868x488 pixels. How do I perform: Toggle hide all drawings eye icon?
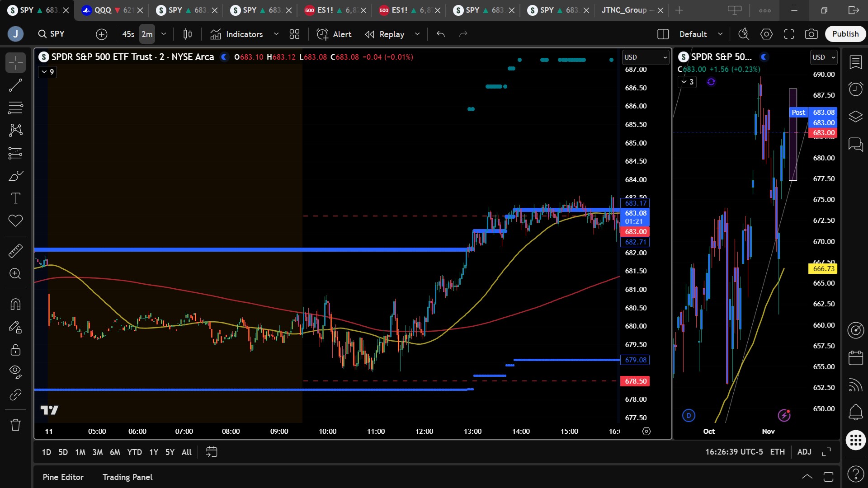click(15, 371)
